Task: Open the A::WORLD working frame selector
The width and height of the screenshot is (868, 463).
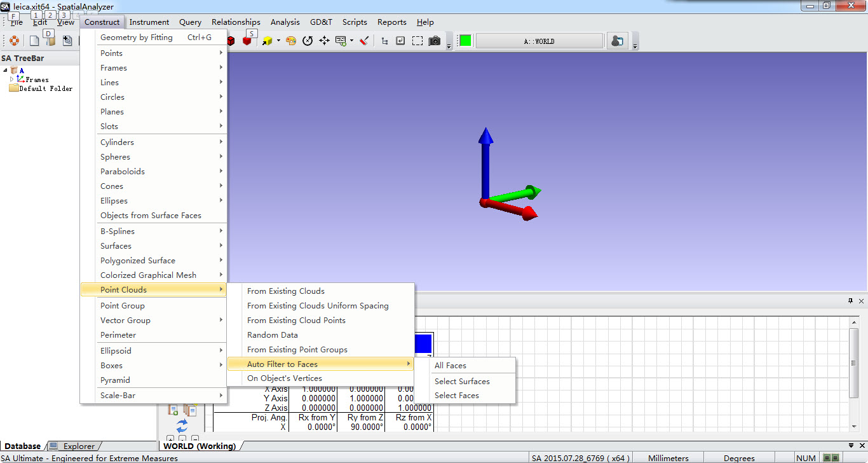Action: pos(539,41)
